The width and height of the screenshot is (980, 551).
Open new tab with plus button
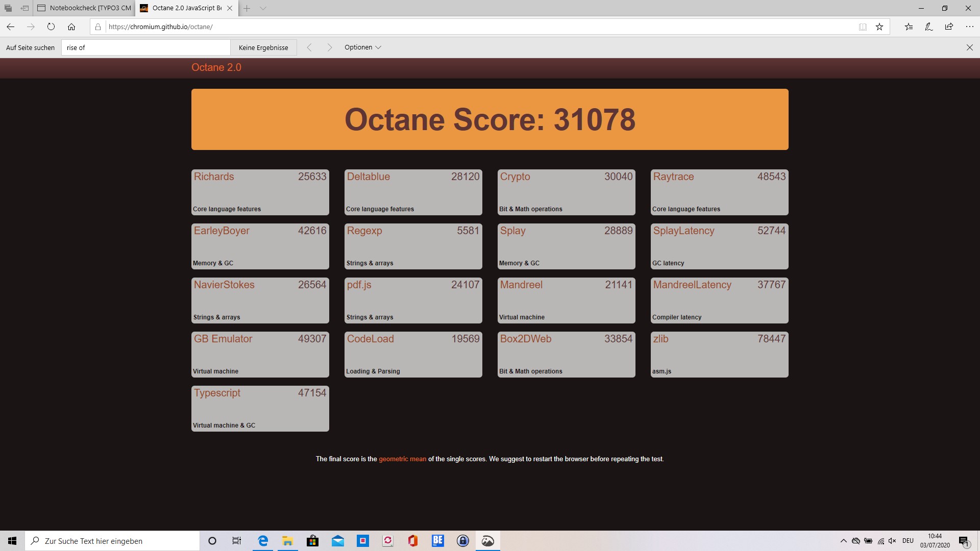(x=247, y=8)
